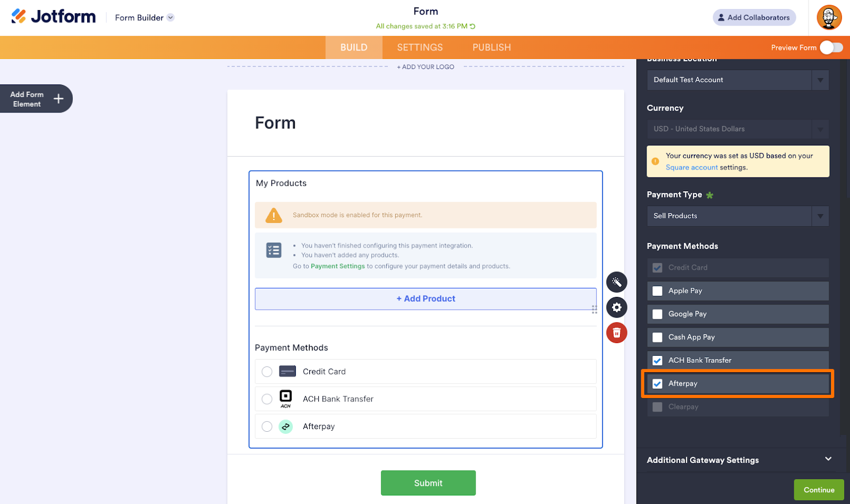Switch to the BUILD tab

pos(354,47)
